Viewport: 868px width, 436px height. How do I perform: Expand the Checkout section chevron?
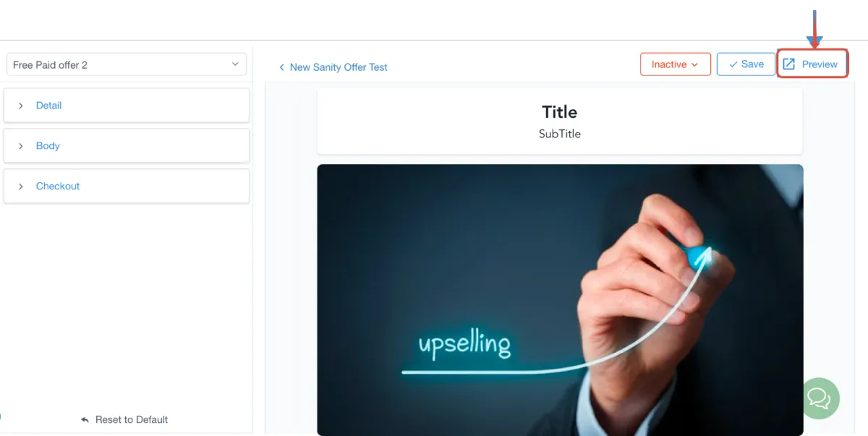click(20, 187)
